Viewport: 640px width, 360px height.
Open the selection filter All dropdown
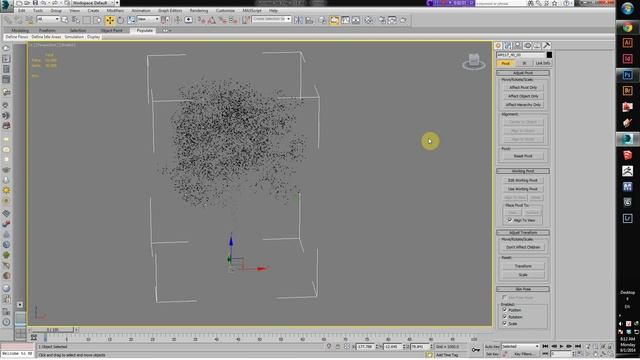[x=48, y=19]
